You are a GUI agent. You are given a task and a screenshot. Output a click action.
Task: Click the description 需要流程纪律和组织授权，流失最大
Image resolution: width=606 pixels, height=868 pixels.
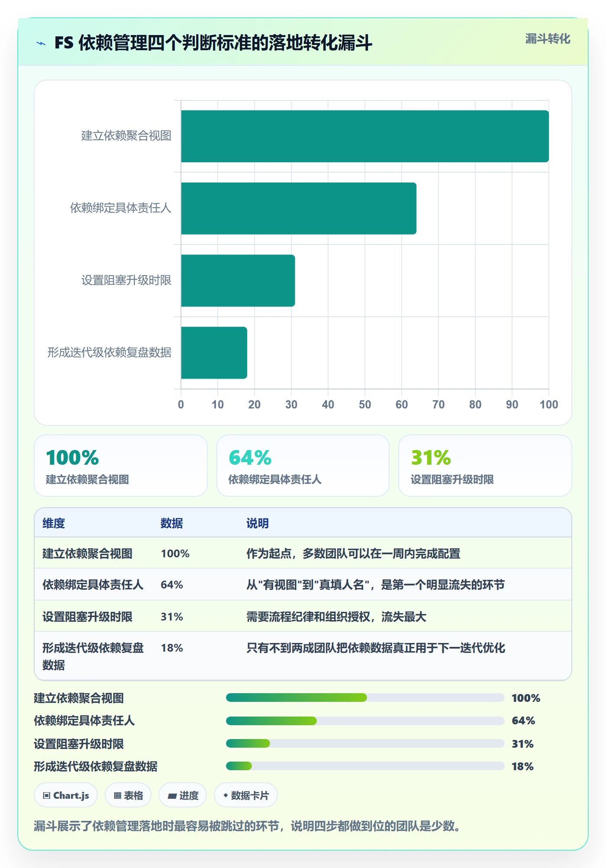click(x=336, y=617)
